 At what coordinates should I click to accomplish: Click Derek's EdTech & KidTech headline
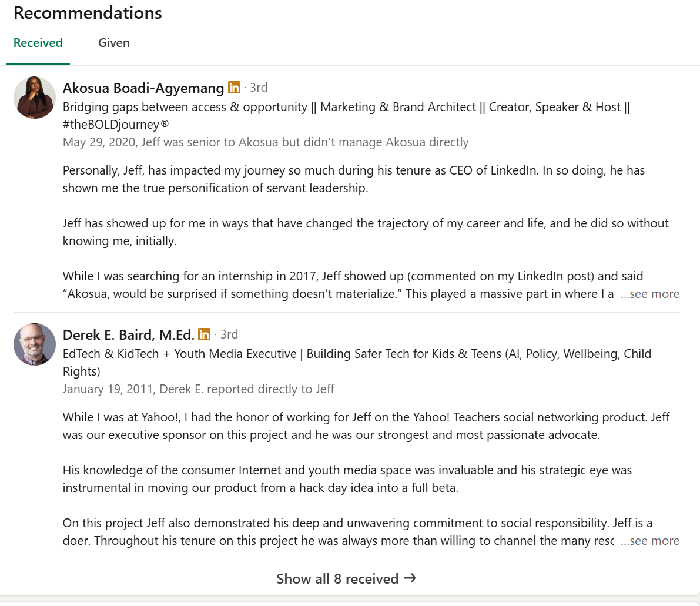coord(357,362)
